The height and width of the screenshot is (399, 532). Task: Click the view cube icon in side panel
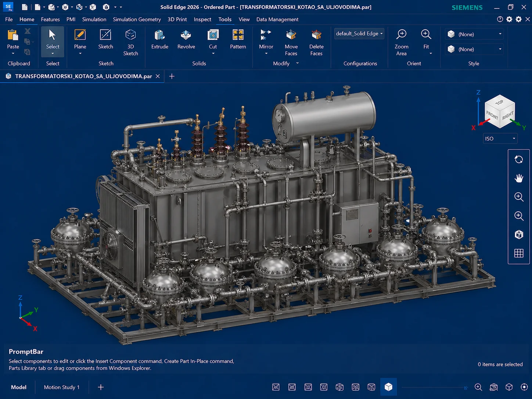point(519,234)
